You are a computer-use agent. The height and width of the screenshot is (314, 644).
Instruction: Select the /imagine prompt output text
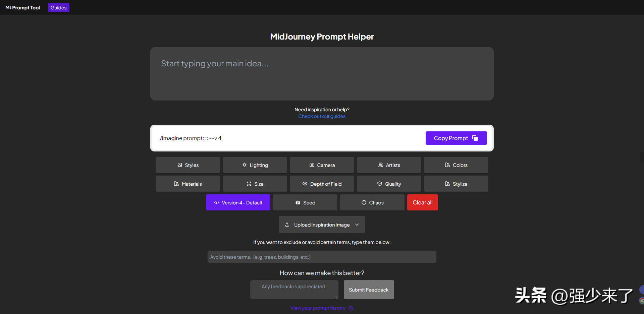click(x=191, y=138)
